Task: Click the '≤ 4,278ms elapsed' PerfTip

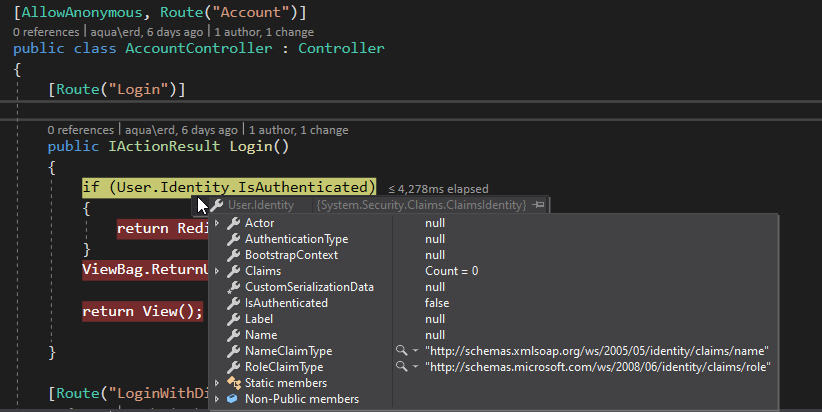Action: (x=438, y=189)
